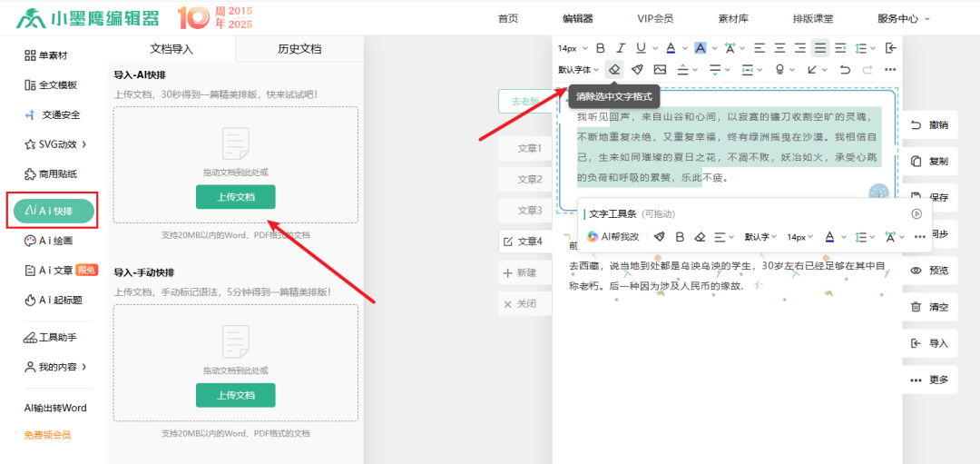
Task: Open the Ai起标题 sidebar tool
Action: [x=53, y=301]
